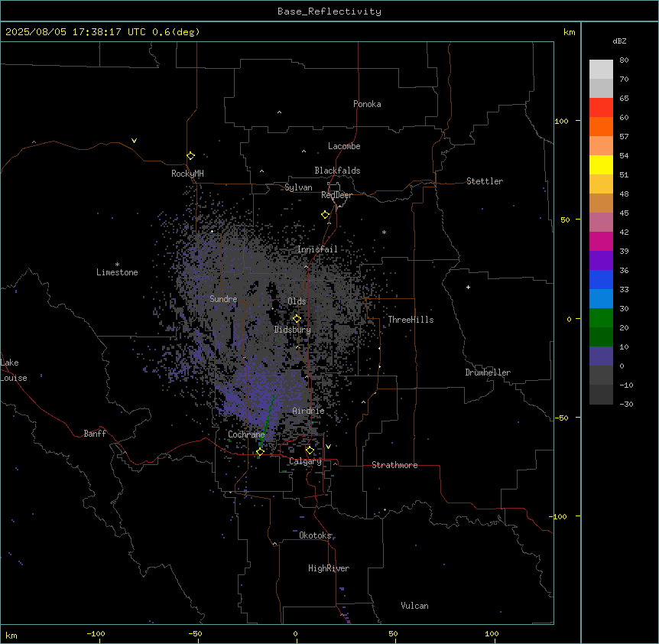Click the 0.6(deg) elevation text
This screenshot has height=644, width=659.
click(176, 32)
